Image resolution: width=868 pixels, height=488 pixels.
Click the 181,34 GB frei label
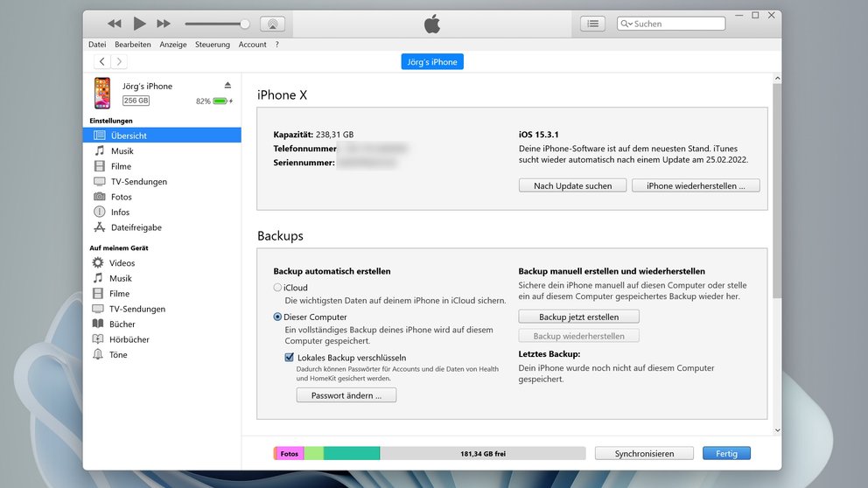483,454
